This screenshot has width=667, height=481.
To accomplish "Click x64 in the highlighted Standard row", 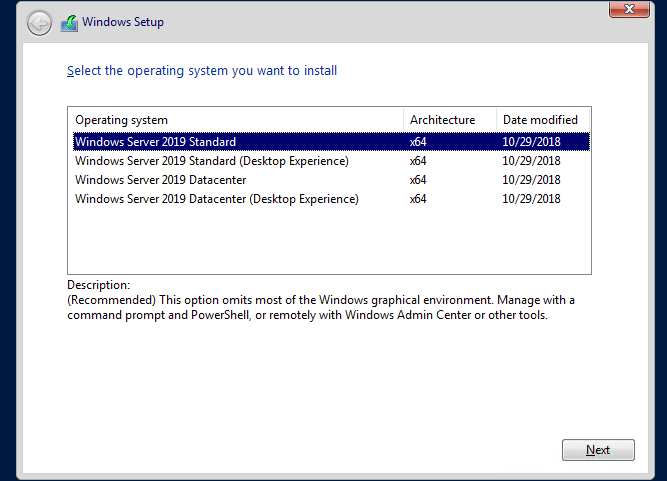I will (x=418, y=142).
